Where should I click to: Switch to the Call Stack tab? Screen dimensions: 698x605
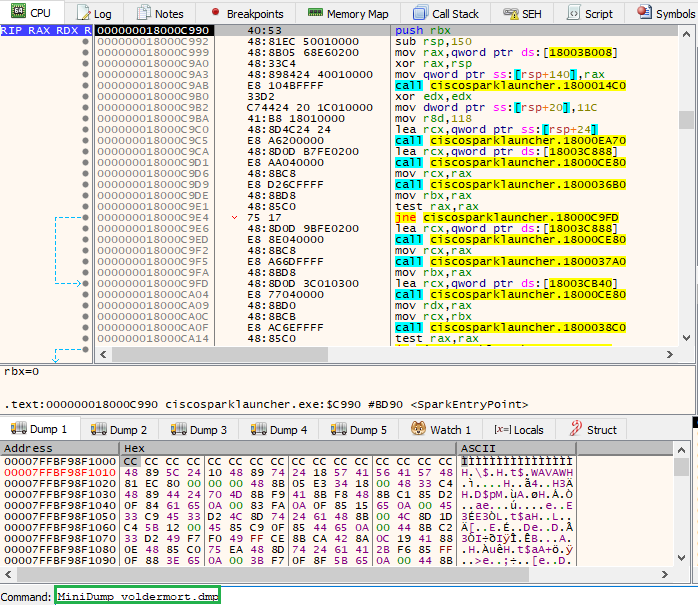[x=446, y=14]
